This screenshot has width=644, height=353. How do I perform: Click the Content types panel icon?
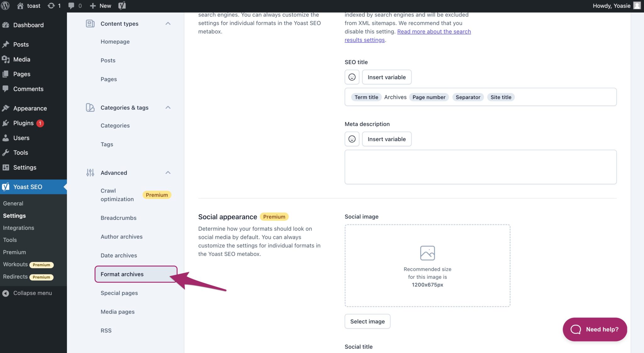(90, 23)
